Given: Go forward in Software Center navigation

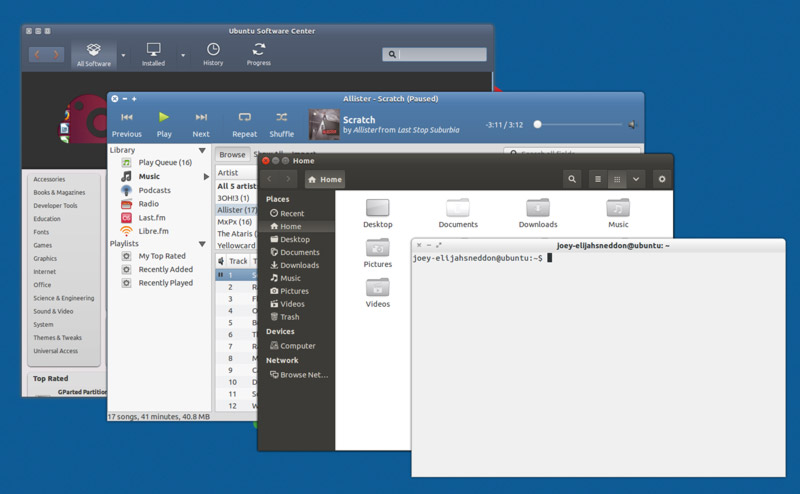Looking at the screenshot, I should 56,54.
